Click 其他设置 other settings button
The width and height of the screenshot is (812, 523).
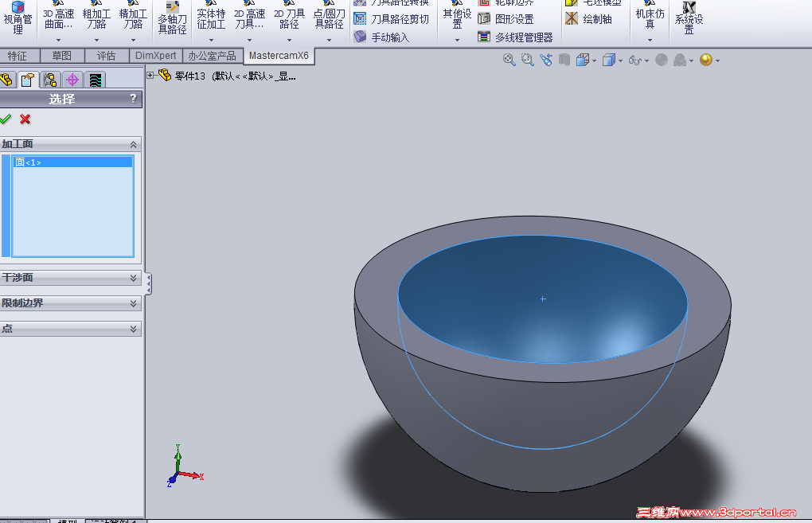[457, 16]
